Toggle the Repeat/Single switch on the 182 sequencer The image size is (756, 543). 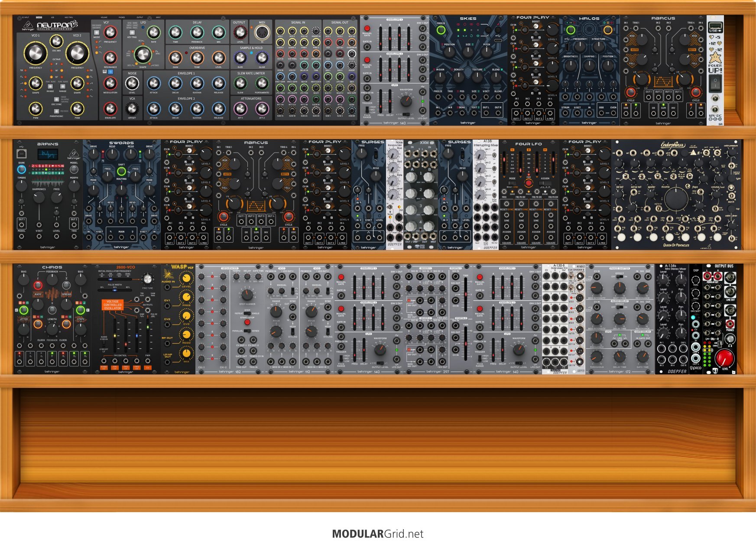(247, 313)
